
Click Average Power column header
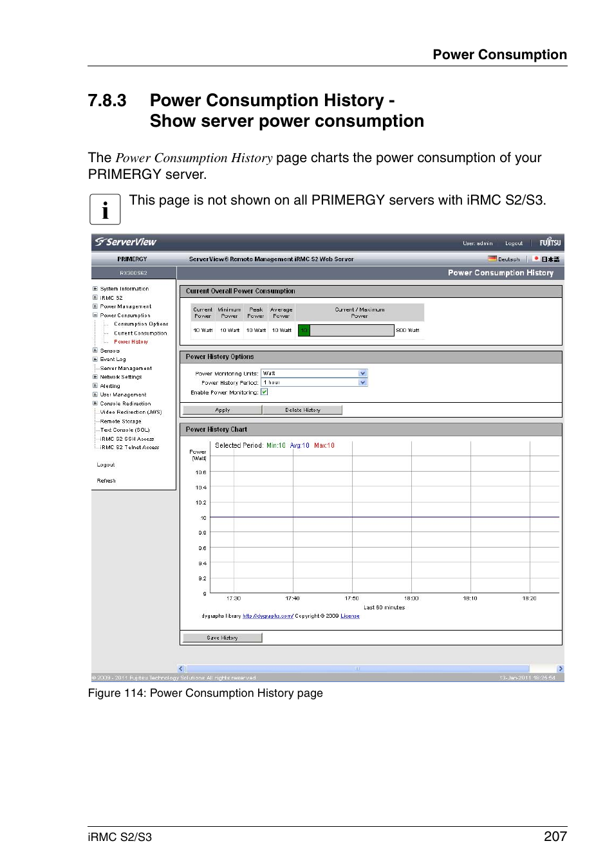(x=281, y=313)
